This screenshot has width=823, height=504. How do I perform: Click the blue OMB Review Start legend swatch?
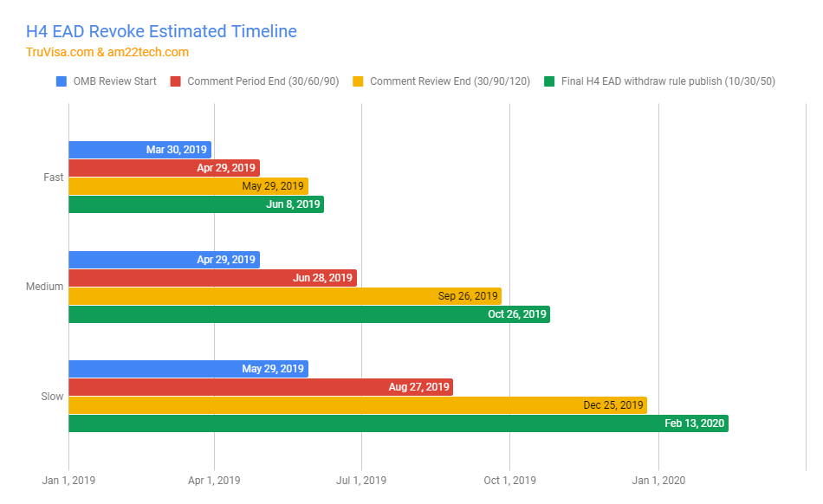click(62, 81)
